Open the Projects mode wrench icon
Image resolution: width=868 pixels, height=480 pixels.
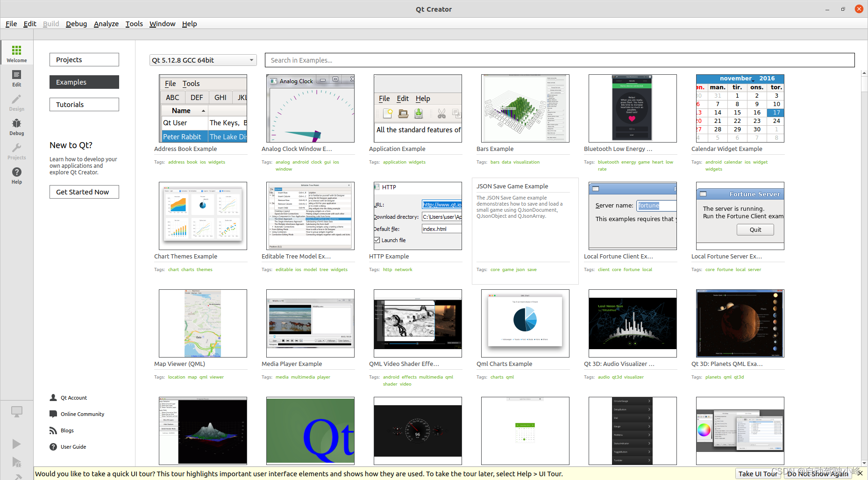click(17, 150)
